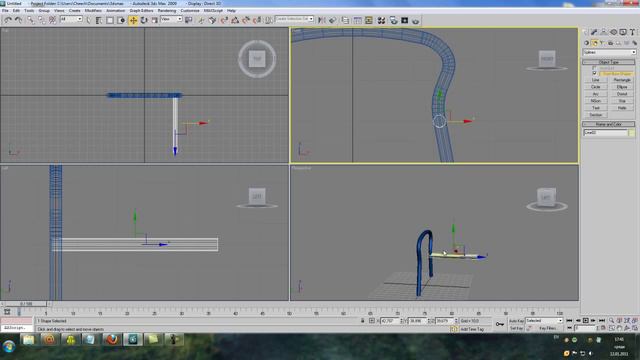Image resolution: width=640 pixels, height=360 pixels.
Task: Open the Named Selection Sets dropdown
Action: [294, 19]
